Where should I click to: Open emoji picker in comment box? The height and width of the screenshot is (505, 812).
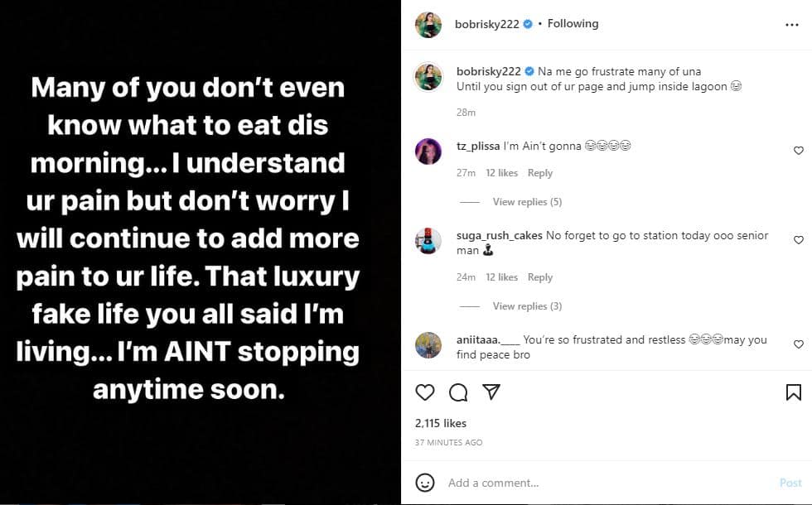[x=425, y=483]
